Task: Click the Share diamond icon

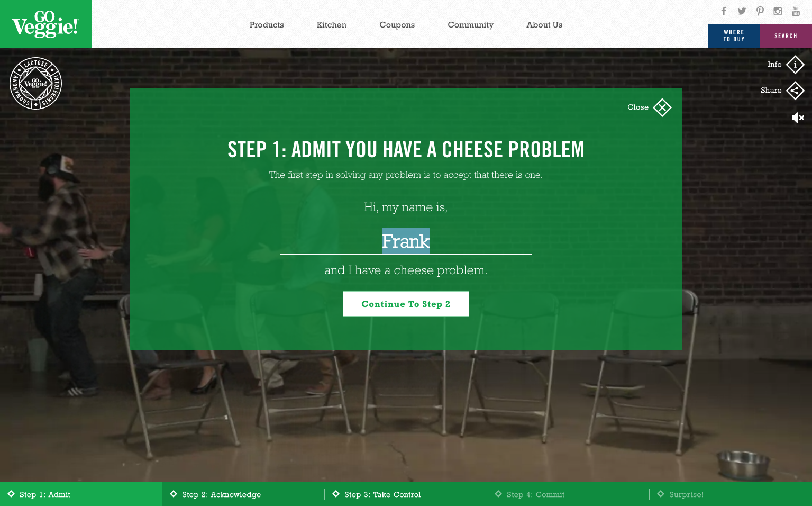Action: (x=795, y=91)
